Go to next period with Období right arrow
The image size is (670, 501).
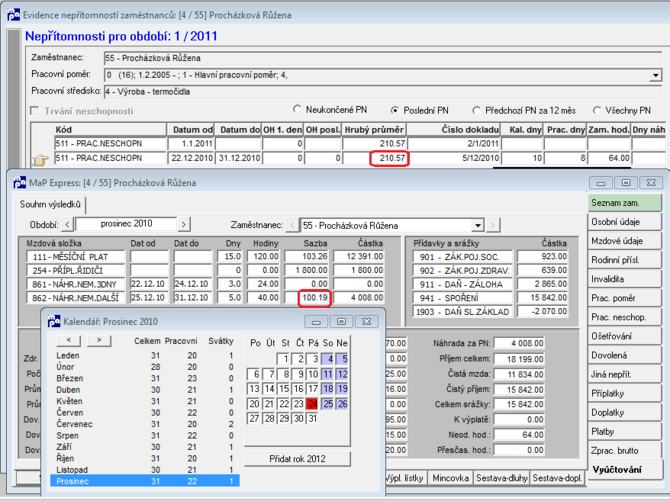(x=184, y=224)
